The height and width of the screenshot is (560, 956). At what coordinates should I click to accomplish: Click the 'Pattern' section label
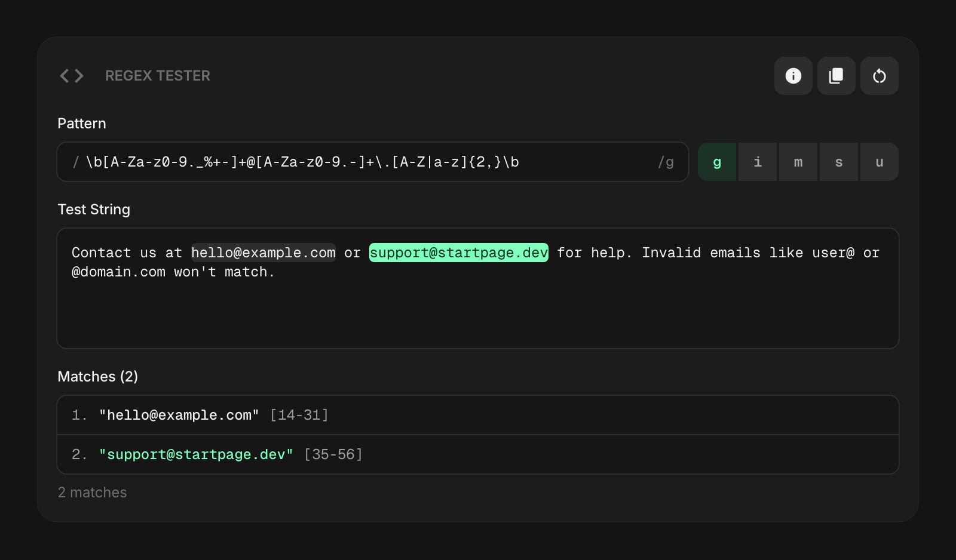[x=82, y=124]
